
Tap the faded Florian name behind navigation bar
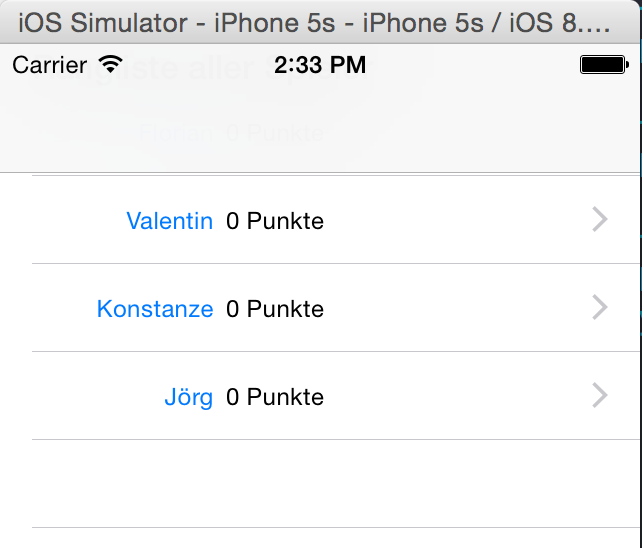(176, 133)
